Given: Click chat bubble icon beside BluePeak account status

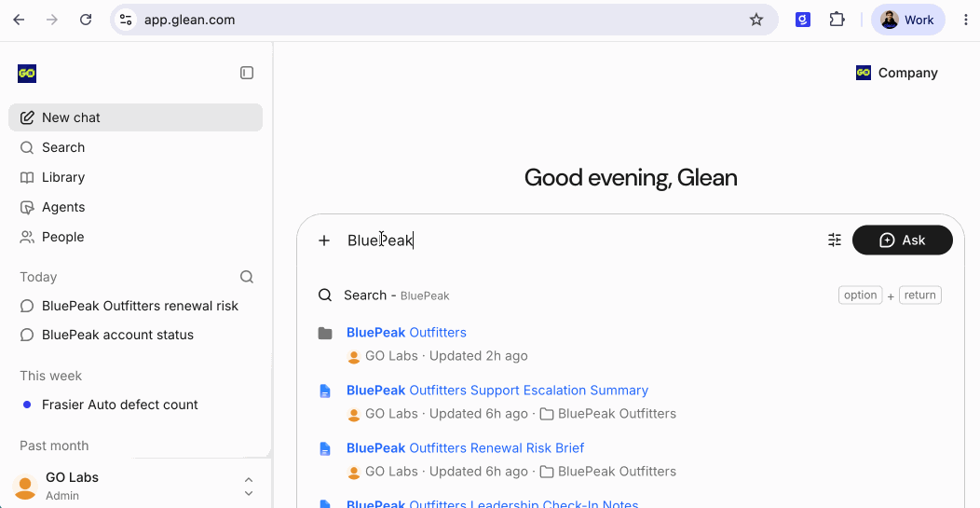Looking at the screenshot, I should 27,336.
